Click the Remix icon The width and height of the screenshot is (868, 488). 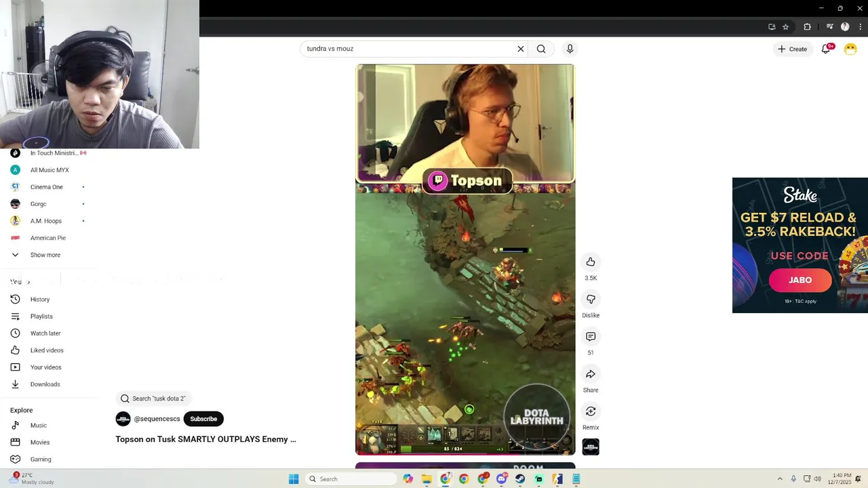click(x=591, y=411)
